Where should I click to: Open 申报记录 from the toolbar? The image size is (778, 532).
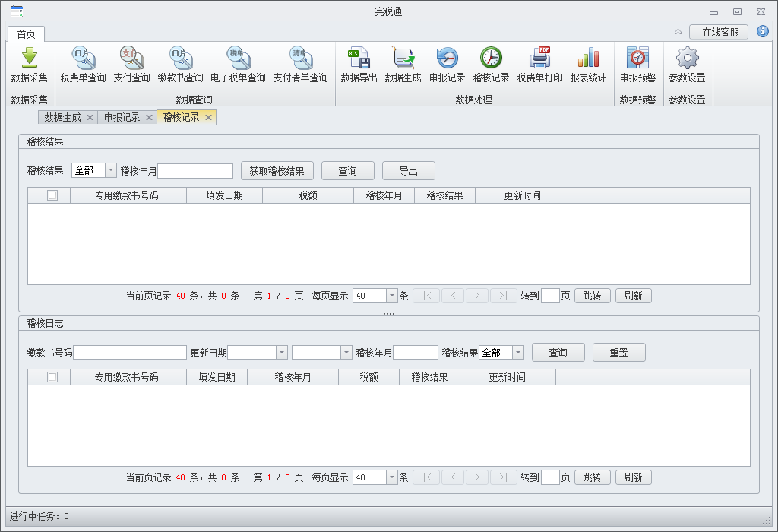click(x=447, y=65)
